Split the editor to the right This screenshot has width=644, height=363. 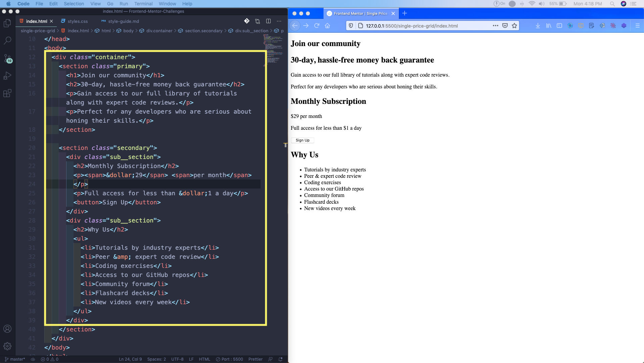tap(268, 21)
